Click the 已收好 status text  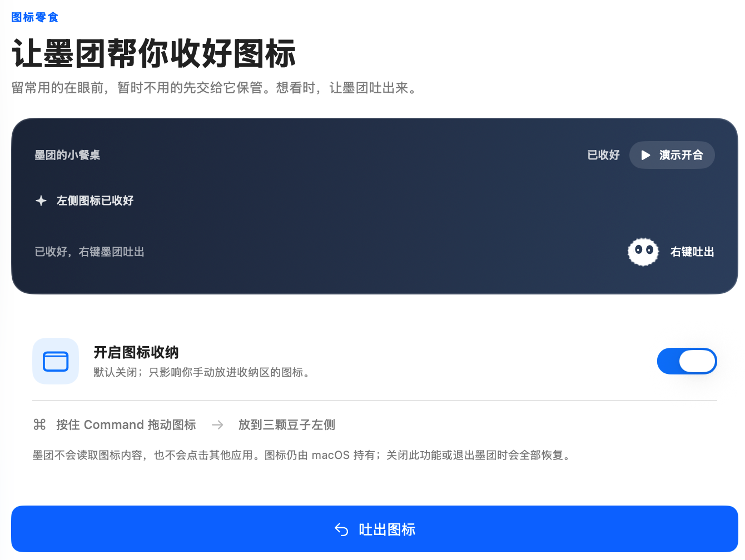(603, 155)
